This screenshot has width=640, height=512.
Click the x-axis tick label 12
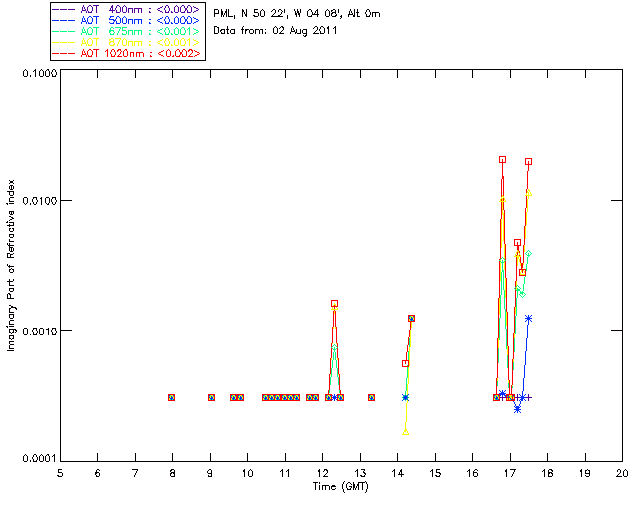[x=322, y=473]
